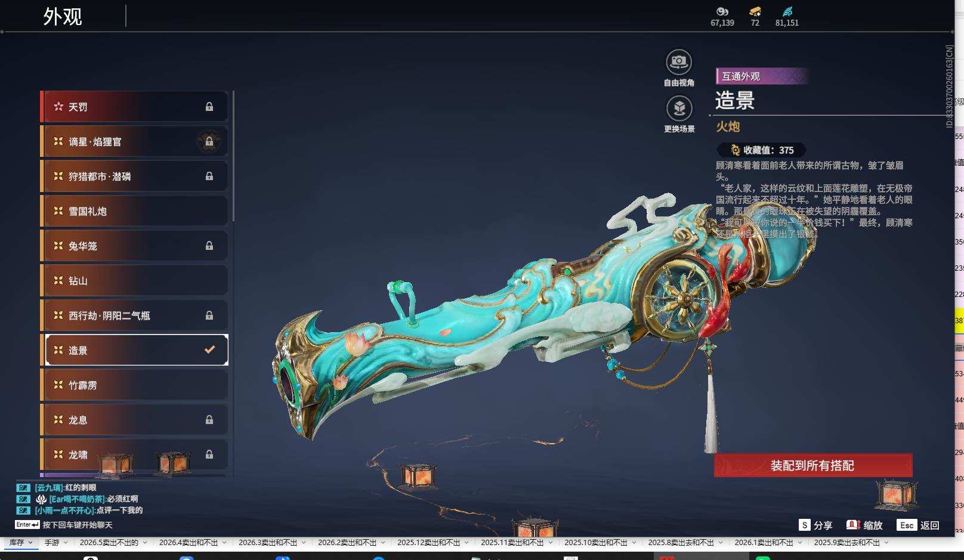This screenshot has height=560, width=964.
Task: Click the 收藏值: 375 value text
Action: point(768,150)
